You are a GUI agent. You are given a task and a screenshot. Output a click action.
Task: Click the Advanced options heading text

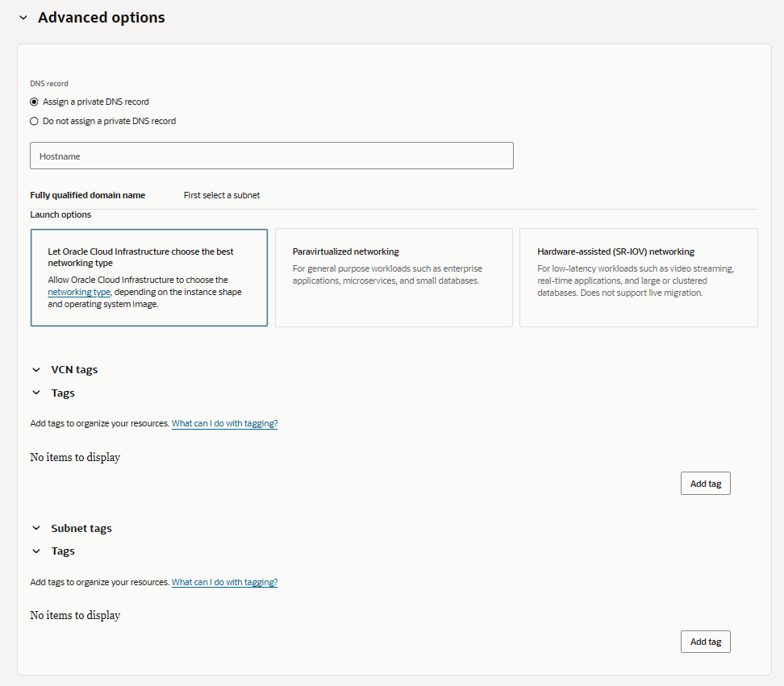pos(102,18)
